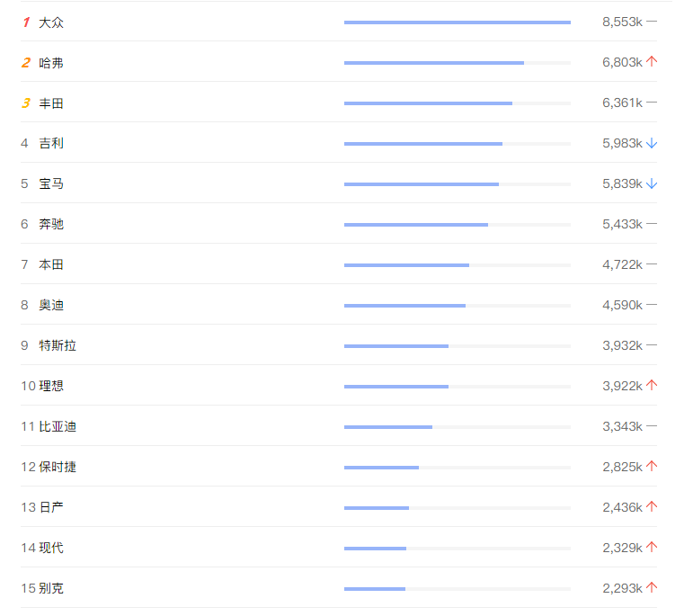Click the flat trend dash beside 大众
Viewport: 693px width, 616px height.
point(652,22)
